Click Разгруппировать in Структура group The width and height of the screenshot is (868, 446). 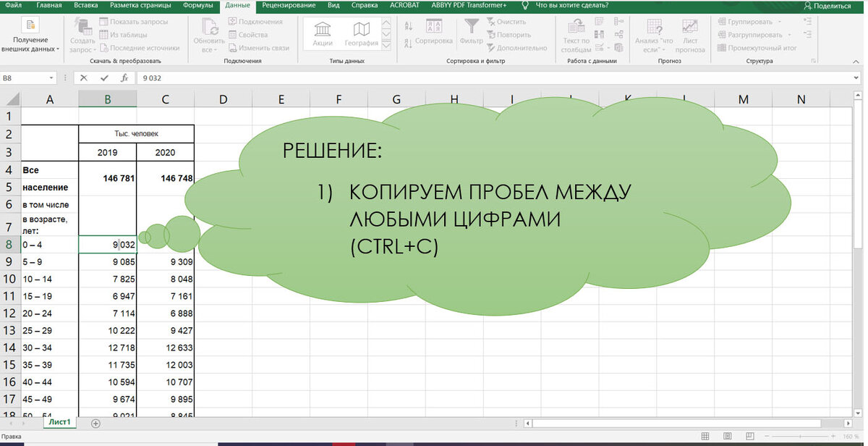pos(754,35)
